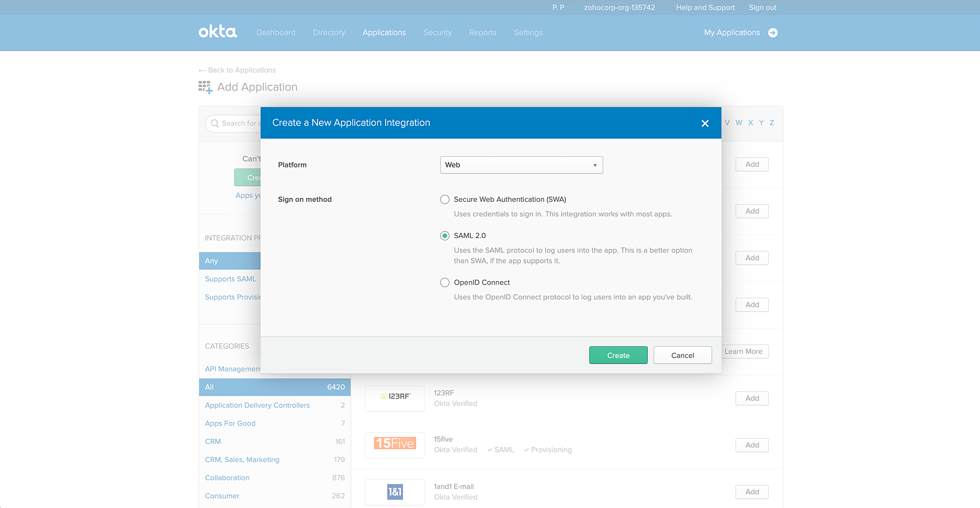980x508 pixels.
Task: Click the 15Five app logo
Action: (x=395, y=443)
